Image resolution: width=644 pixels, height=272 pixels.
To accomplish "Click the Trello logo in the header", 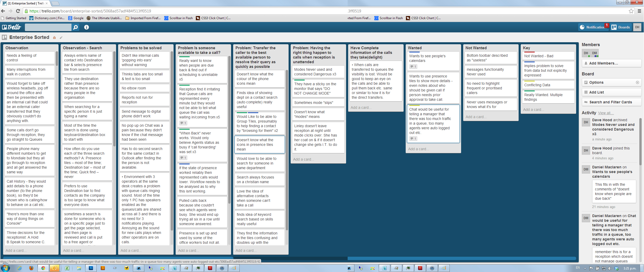I will click(x=12, y=27).
